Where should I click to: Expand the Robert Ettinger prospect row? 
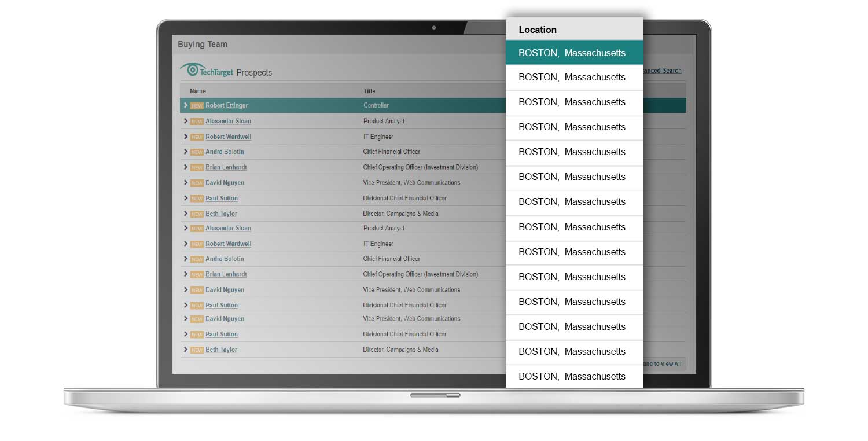click(186, 105)
